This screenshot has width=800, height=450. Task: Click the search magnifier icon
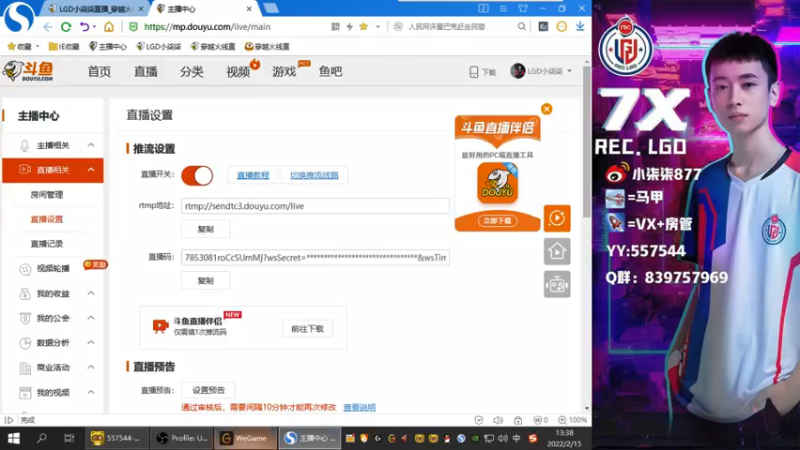tap(521, 27)
